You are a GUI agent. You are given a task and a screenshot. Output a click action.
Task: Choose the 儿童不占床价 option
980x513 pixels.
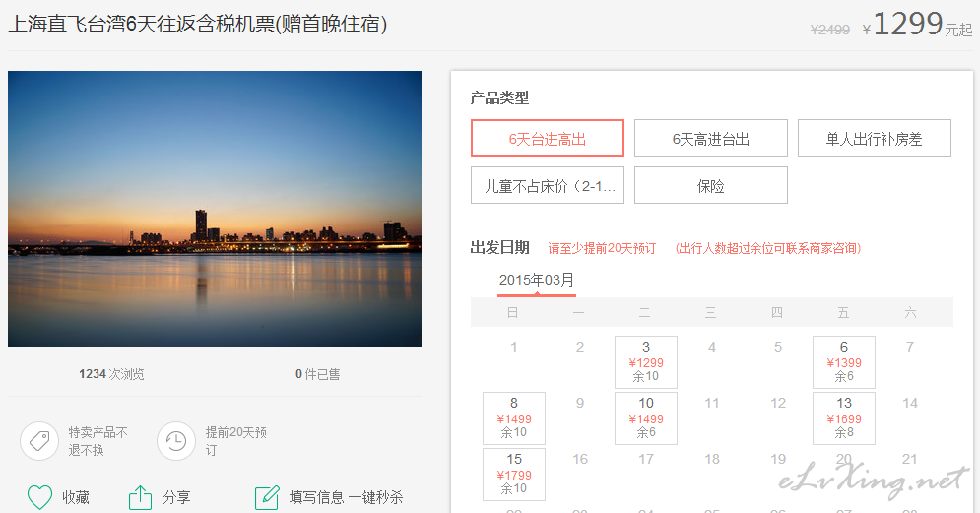tap(548, 185)
